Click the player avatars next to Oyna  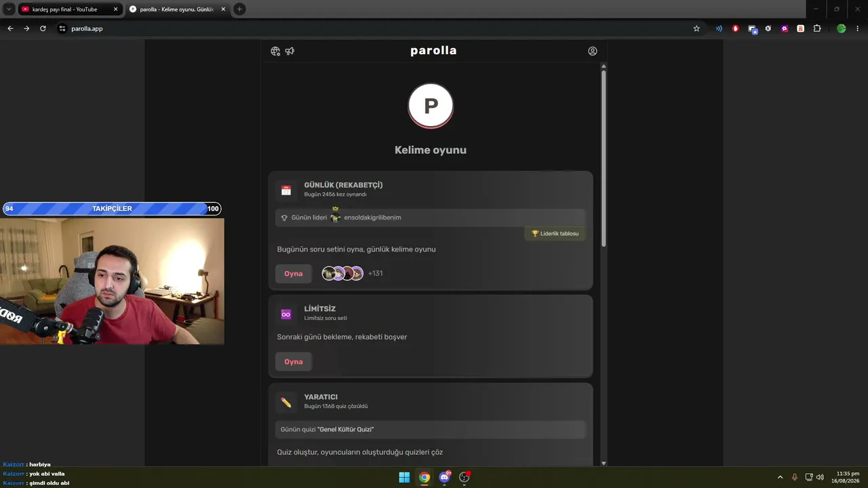[342, 273]
